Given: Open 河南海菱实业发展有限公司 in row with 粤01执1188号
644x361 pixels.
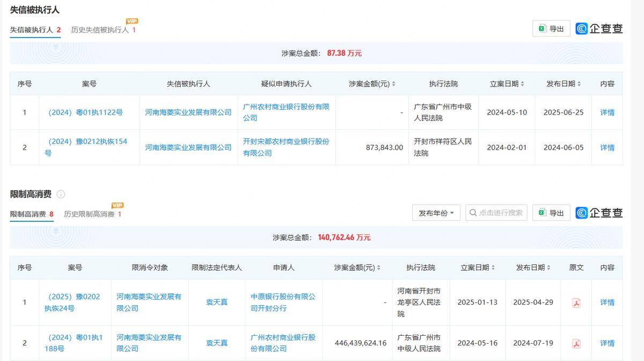Looking at the screenshot, I should 149,343.
